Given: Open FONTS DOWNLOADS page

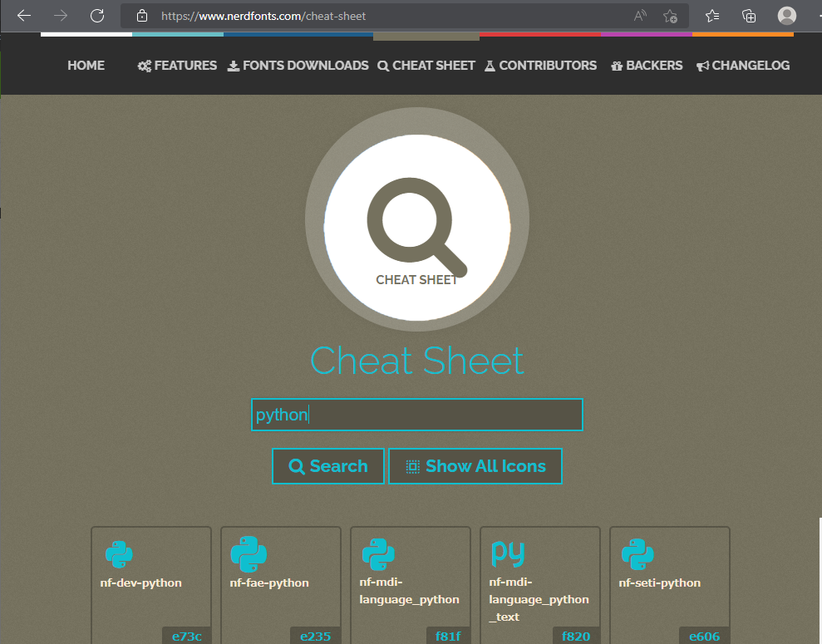Looking at the screenshot, I should click(298, 66).
